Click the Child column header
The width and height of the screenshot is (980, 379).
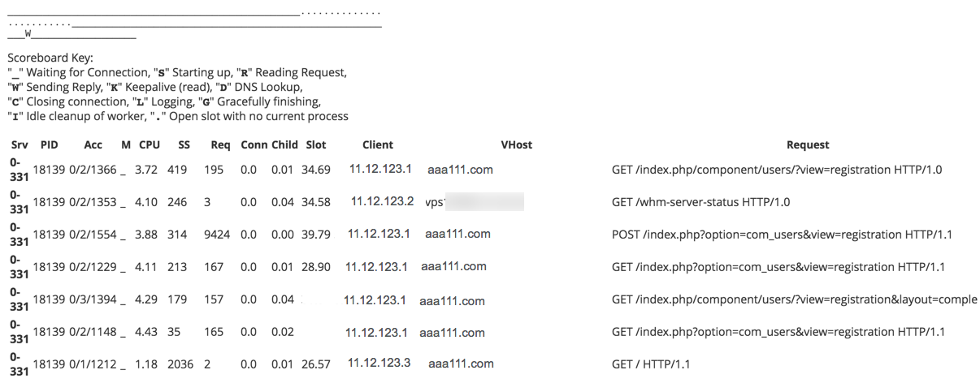point(284,145)
